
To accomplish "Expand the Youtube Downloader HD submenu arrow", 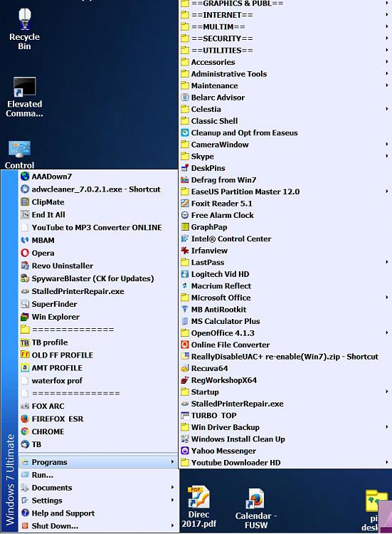I will pos(386,463).
